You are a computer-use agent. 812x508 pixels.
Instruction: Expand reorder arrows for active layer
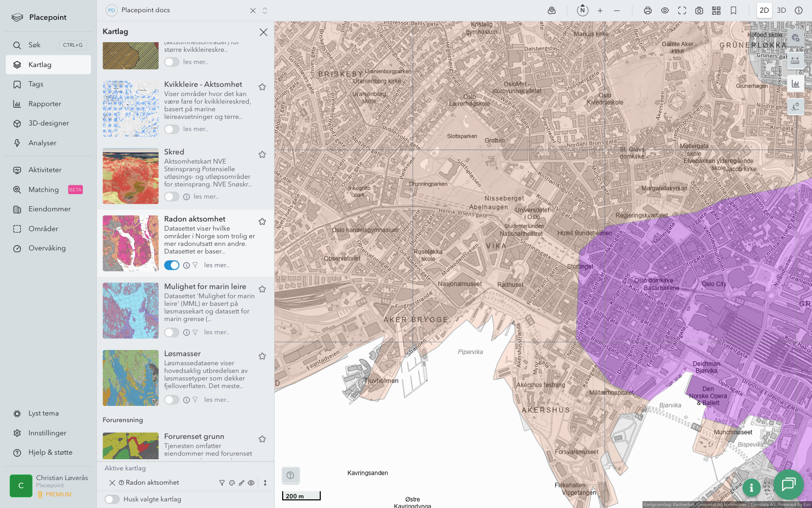click(265, 483)
